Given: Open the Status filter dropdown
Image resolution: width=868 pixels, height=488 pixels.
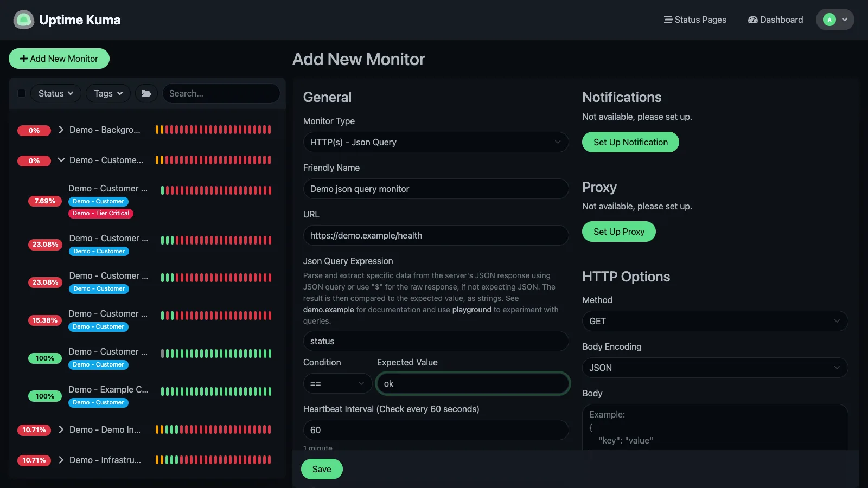Looking at the screenshot, I should click(x=56, y=93).
